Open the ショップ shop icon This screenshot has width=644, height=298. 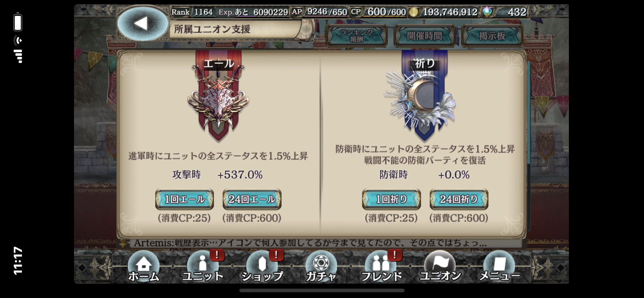tap(262, 267)
